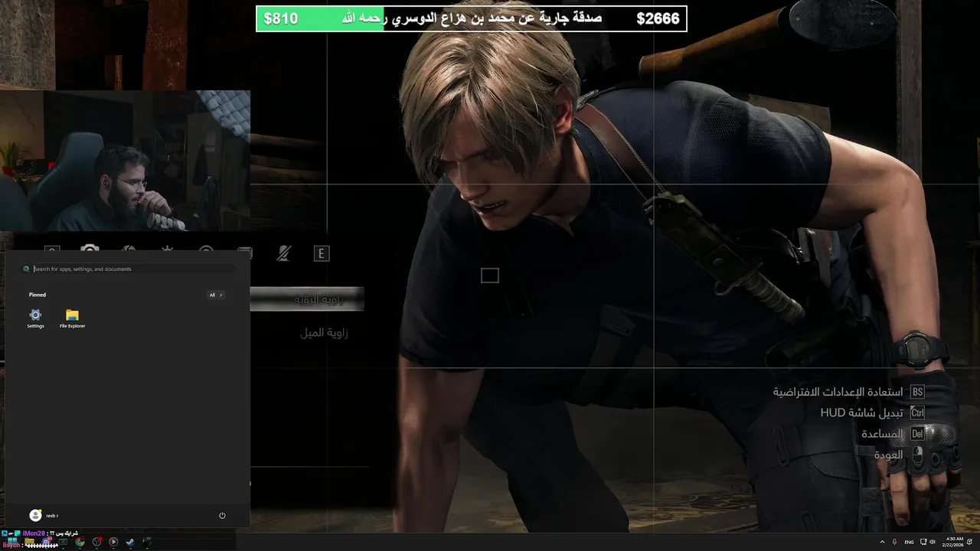
Task: Click the Start menu power button
Action: [x=222, y=515]
